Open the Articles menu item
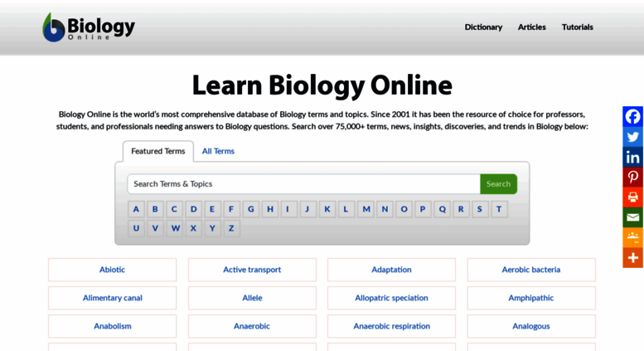The height and width of the screenshot is (351, 644). (x=532, y=27)
